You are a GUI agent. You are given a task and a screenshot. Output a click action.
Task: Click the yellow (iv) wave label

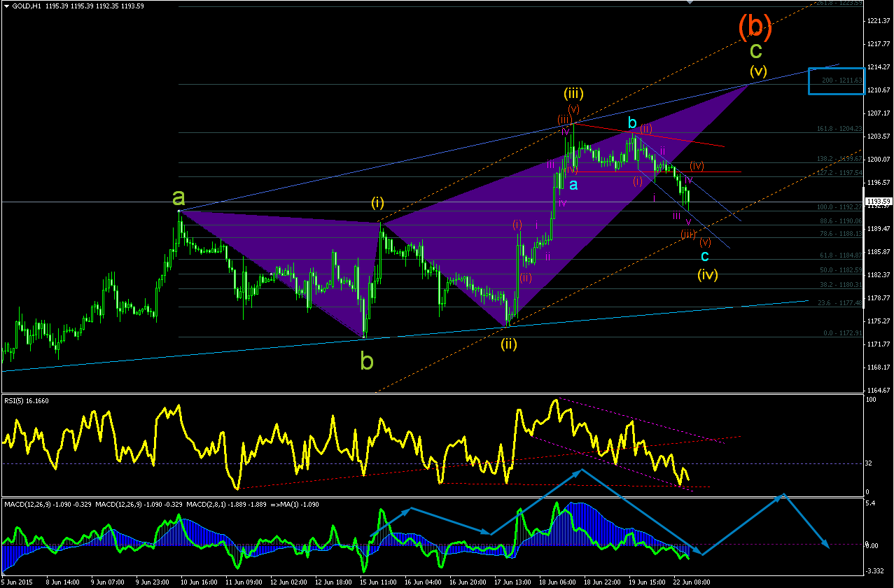(x=708, y=274)
